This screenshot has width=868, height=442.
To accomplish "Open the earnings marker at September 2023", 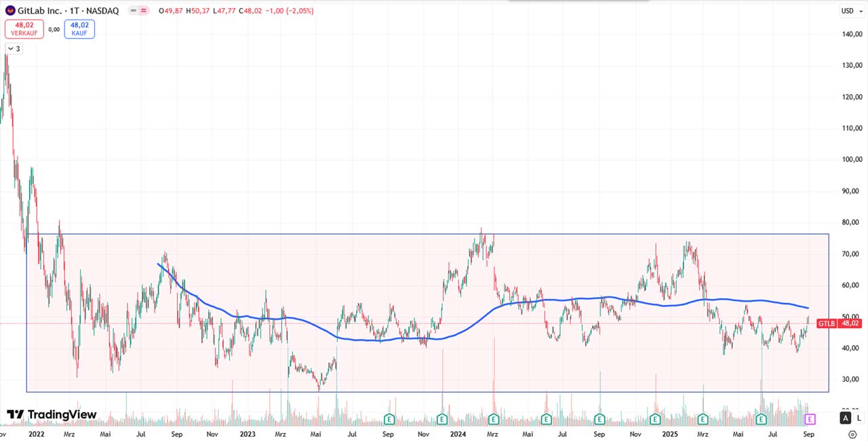I will (x=389, y=418).
